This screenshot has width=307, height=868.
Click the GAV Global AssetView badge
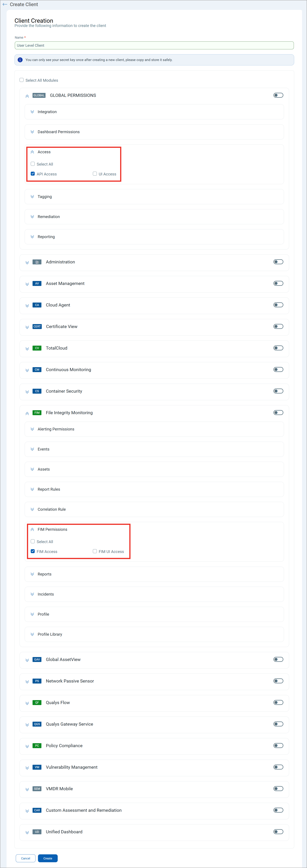(37, 659)
